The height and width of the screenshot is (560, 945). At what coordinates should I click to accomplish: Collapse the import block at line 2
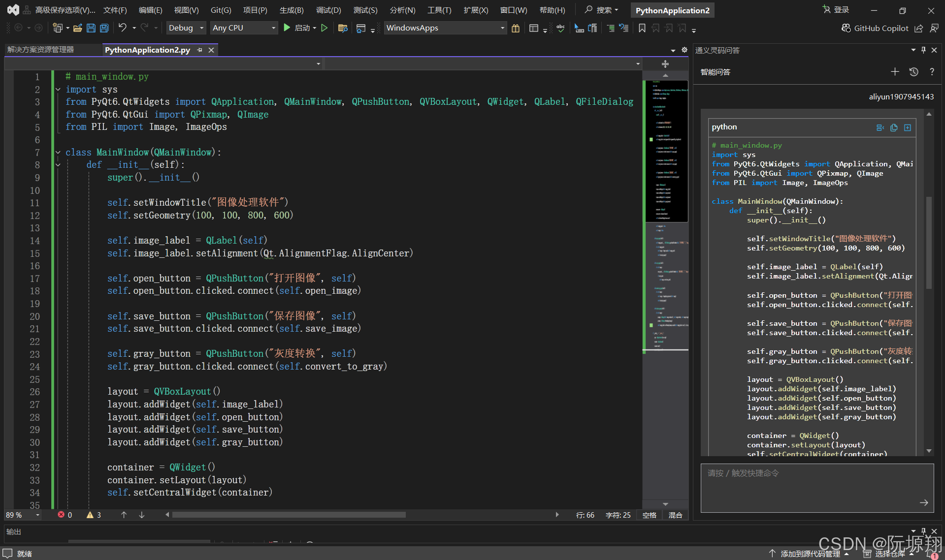pos(58,89)
